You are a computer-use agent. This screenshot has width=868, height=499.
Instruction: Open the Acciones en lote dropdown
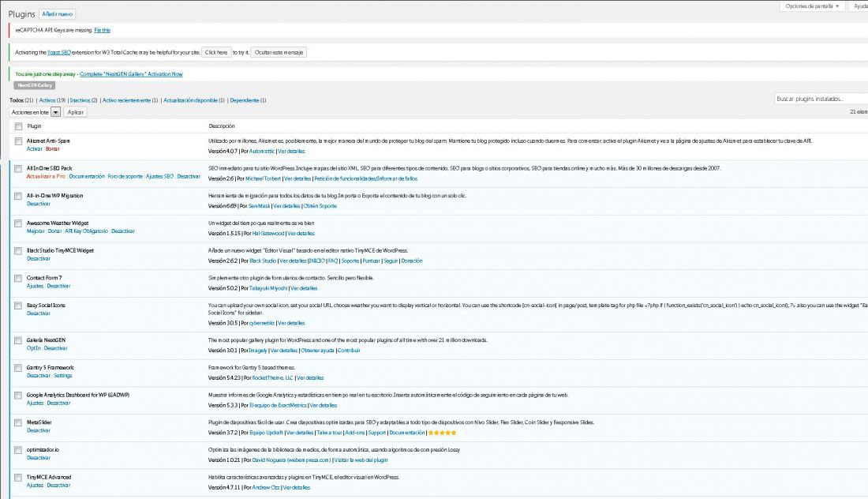coord(36,112)
